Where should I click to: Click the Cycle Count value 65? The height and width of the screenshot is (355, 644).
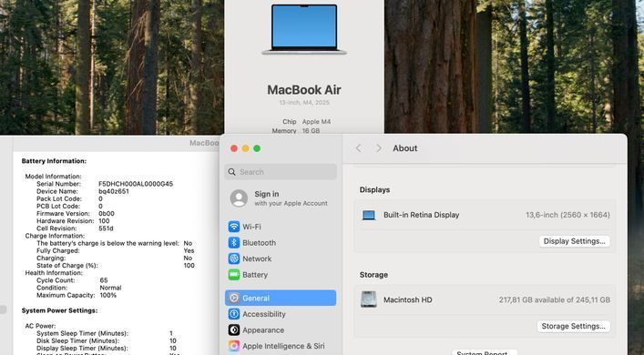(104, 280)
